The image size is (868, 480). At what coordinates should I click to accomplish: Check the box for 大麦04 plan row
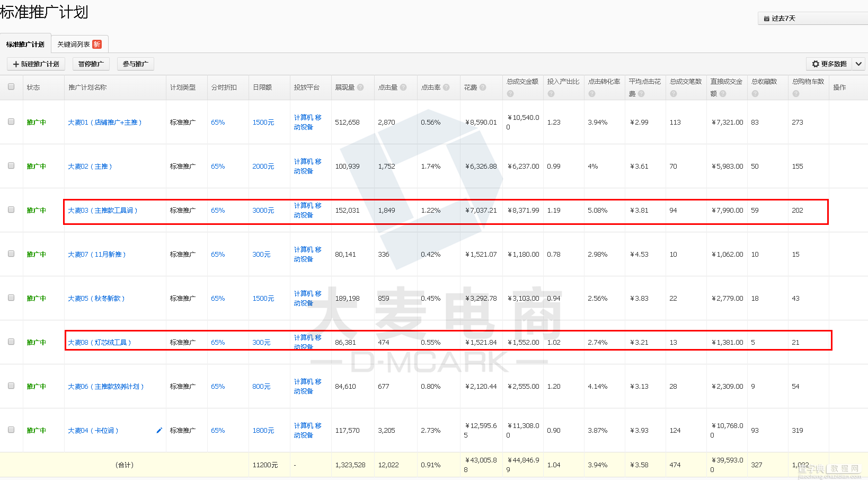click(x=11, y=430)
